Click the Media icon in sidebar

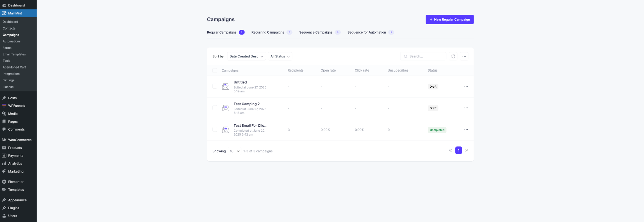coord(4,114)
